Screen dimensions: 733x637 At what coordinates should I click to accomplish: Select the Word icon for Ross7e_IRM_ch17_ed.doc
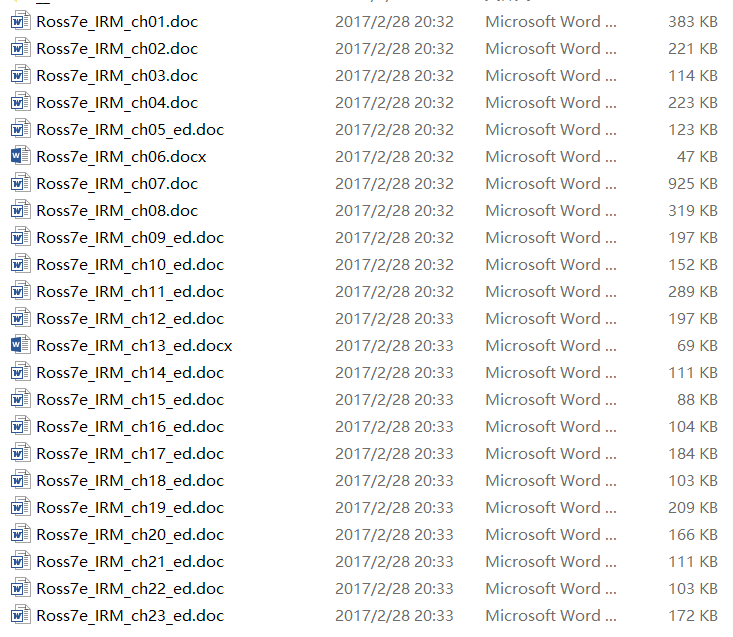coord(21,454)
